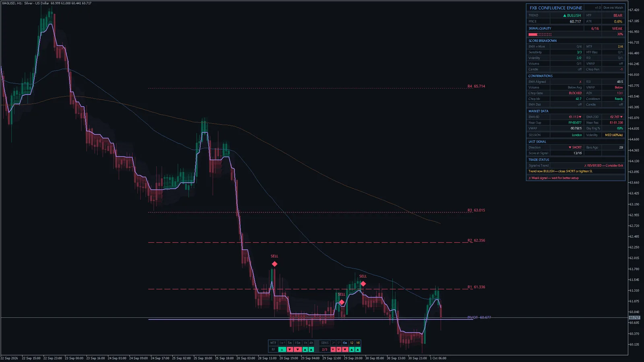Screen dimensions: 644x362
Task: Click the green BULLISH trend triangle in the panel
Action: click(565, 16)
